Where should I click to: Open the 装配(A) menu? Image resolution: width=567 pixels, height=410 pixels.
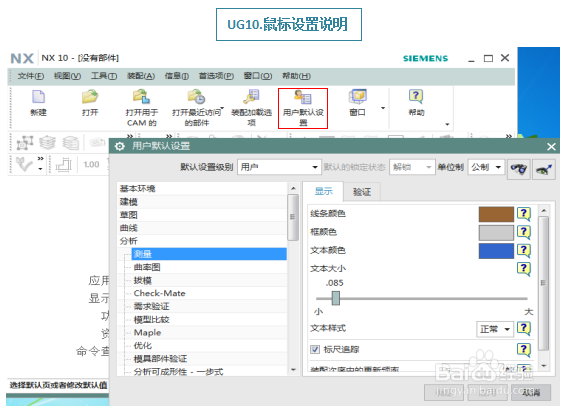pyautogui.click(x=141, y=76)
